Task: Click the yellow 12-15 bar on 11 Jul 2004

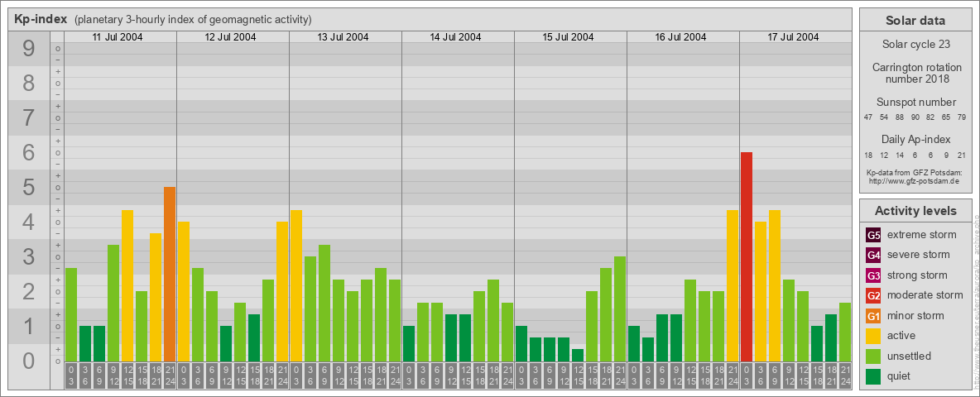Action: click(127, 285)
